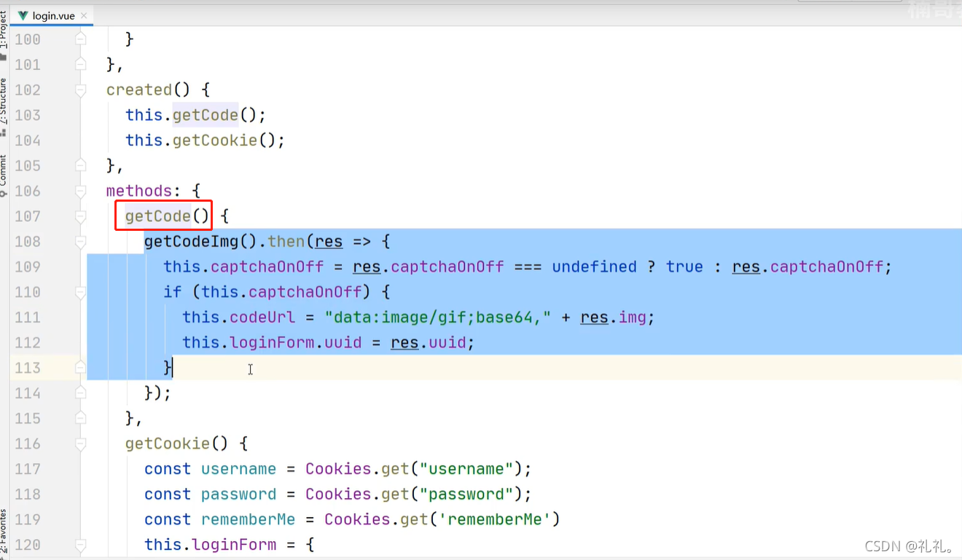Viewport: 962px width, 560px height.
Task: Click line number 108 in the gutter
Action: tap(28, 241)
